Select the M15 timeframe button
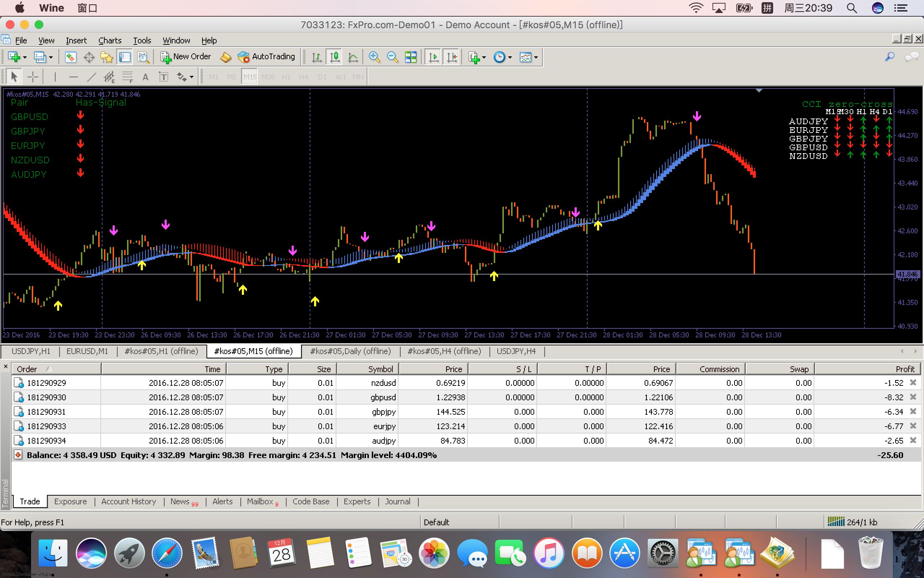The width and height of the screenshot is (924, 578). pos(250,77)
